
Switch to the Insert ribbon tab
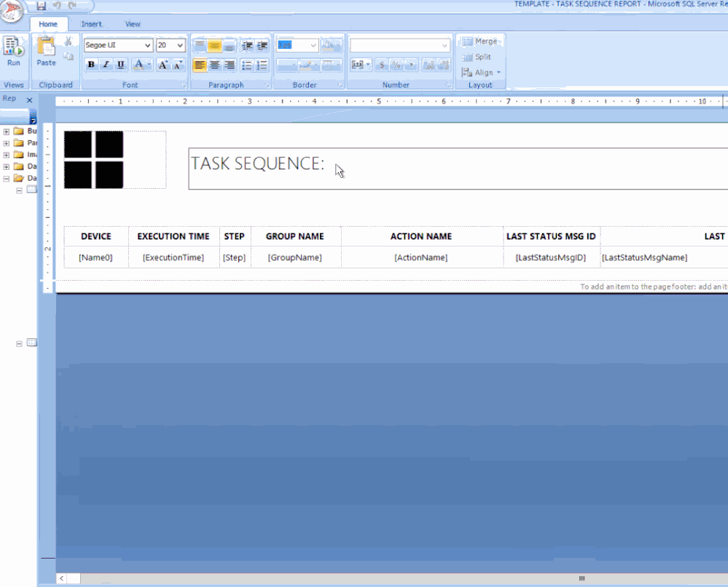pyautogui.click(x=91, y=24)
